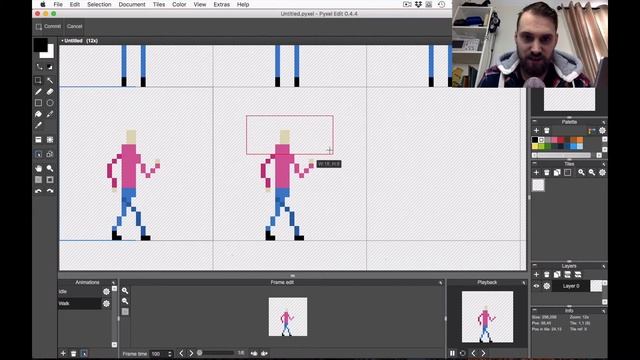Select the Hand pan tool
This screenshot has height=360, width=640.
pos(38,168)
